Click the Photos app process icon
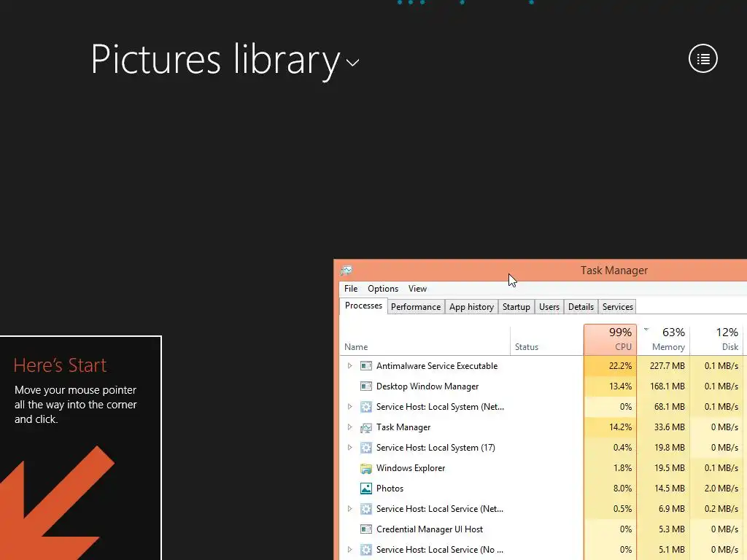The height and width of the screenshot is (560, 747). tap(366, 489)
